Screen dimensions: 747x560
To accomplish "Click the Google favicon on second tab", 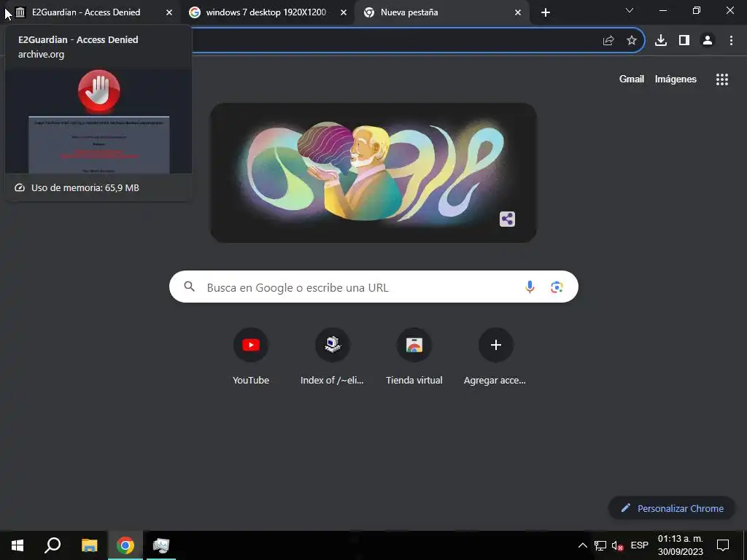I will tap(194, 12).
